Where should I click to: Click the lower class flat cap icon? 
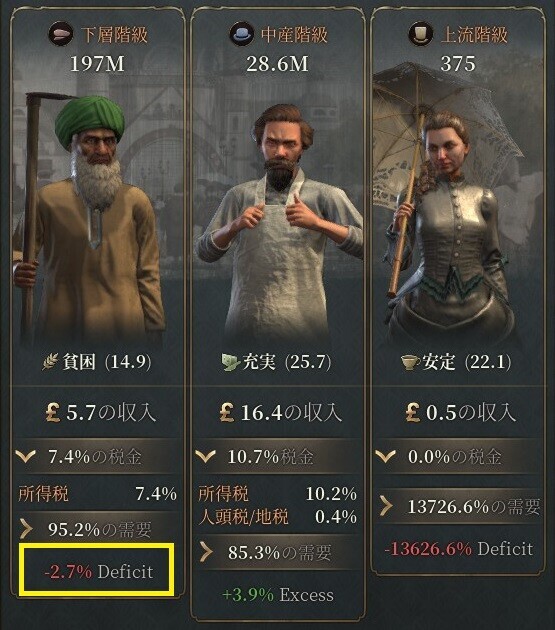60,34
